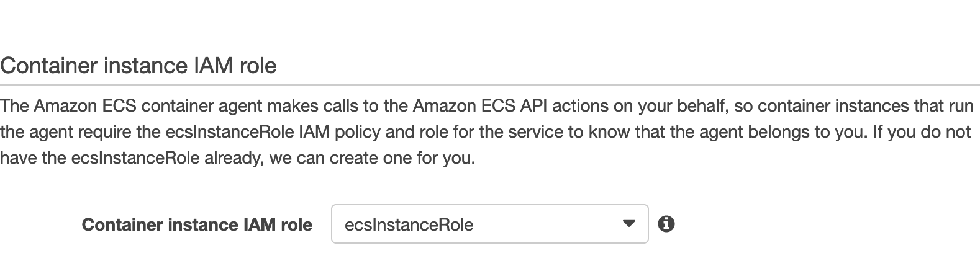Select the ecsInstanceRole text in the combo box

409,224
